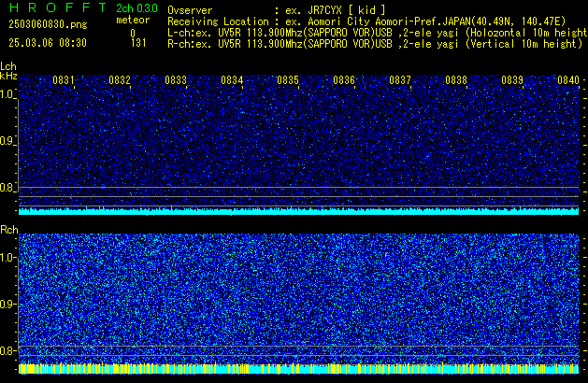Click the Lch 0.8 kHz axis label

[x=7, y=188]
